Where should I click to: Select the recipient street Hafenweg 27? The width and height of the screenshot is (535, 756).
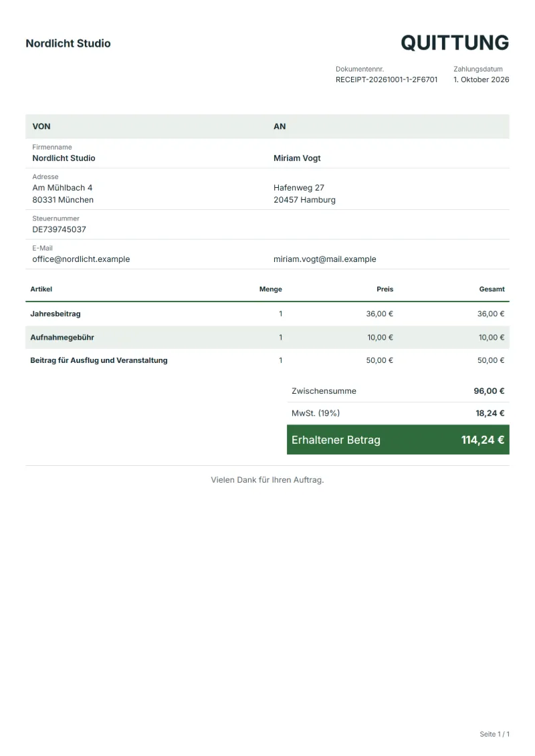pyautogui.click(x=299, y=188)
